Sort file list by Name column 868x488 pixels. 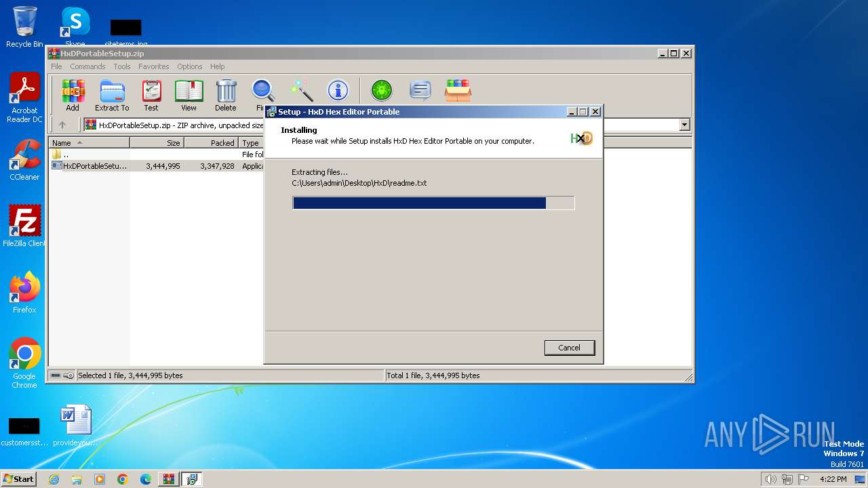point(90,143)
